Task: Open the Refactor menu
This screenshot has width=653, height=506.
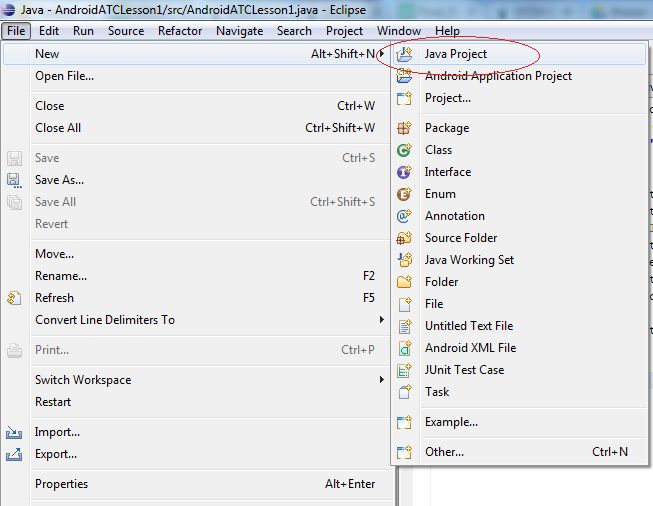Action: coord(180,31)
